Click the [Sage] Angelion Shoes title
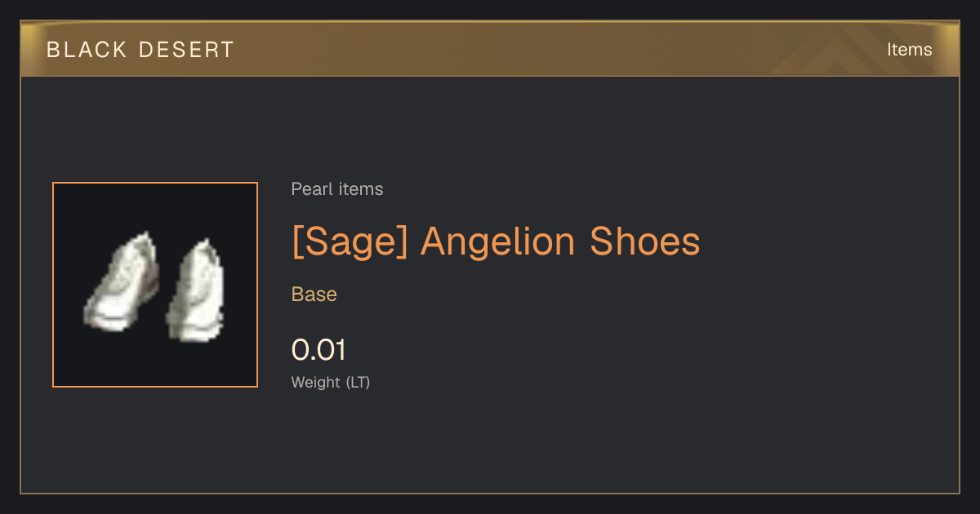This screenshot has width=980, height=514. tap(496, 242)
